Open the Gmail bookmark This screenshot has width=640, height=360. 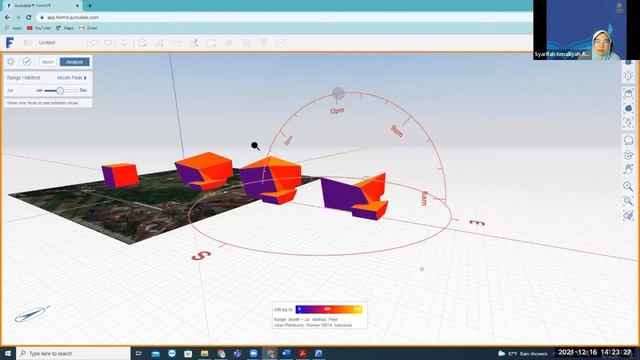pos(88,28)
